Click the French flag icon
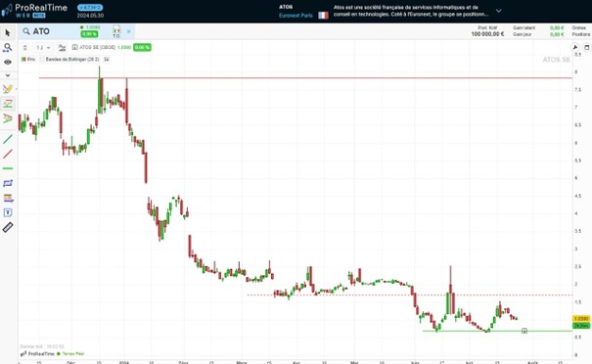 [323, 16]
